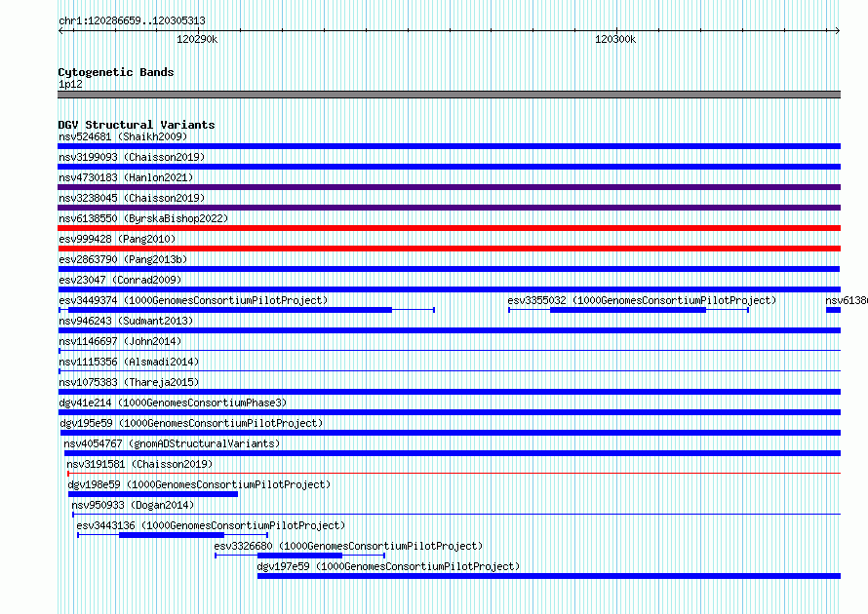Image resolution: width=868 pixels, height=614 pixels.
Task: Open the nsv950933 (Dogan2014) label
Action: (x=133, y=505)
